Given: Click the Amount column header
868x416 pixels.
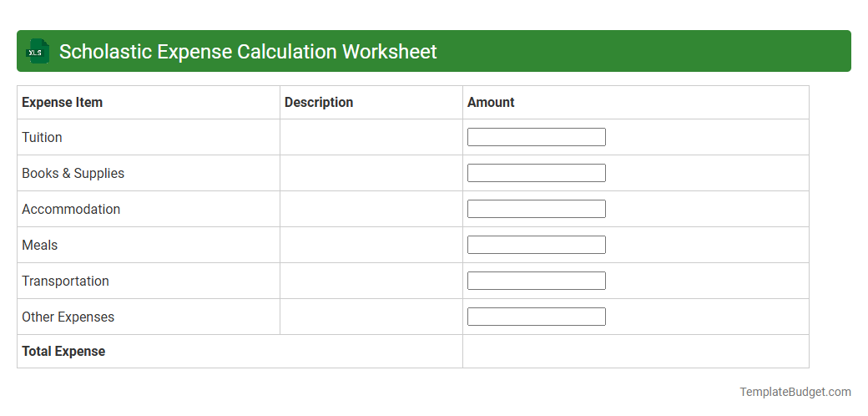Looking at the screenshot, I should point(491,103).
